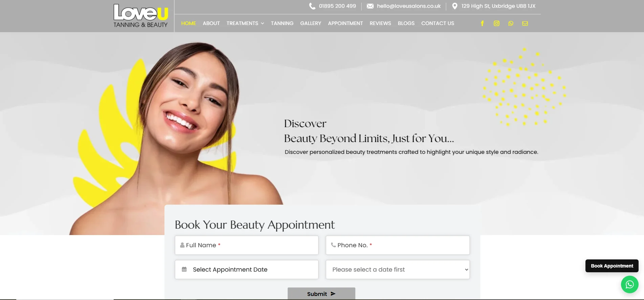Click the floating Book Appointment button
This screenshot has width=644, height=300.
(612, 266)
